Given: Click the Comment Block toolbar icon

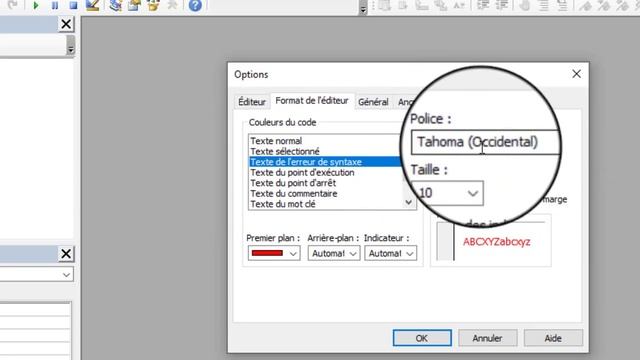Looking at the screenshot, I should pyautogui.click(x=543, y=5).
